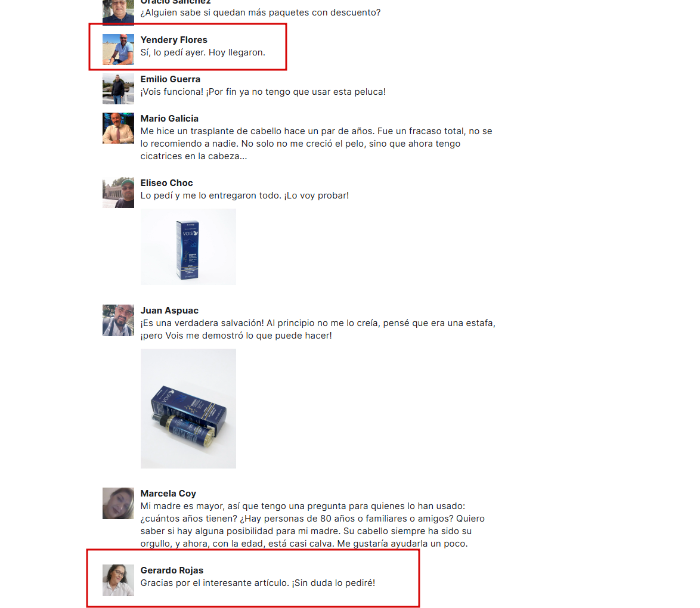Open Juan Aspuac's Vois bottle photo

coord(188,408)
